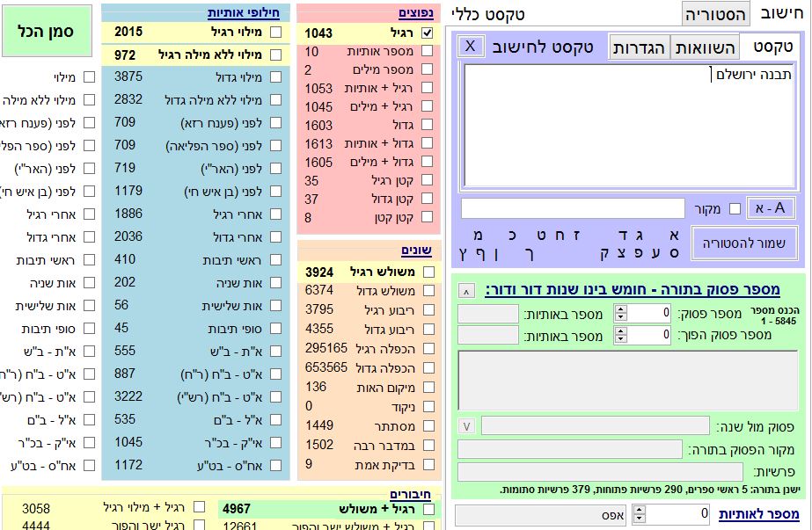This screenshot has height=530, width=812.
Task: Click the X clear button beside טקסט לחישוב
Action: [471, 46]
